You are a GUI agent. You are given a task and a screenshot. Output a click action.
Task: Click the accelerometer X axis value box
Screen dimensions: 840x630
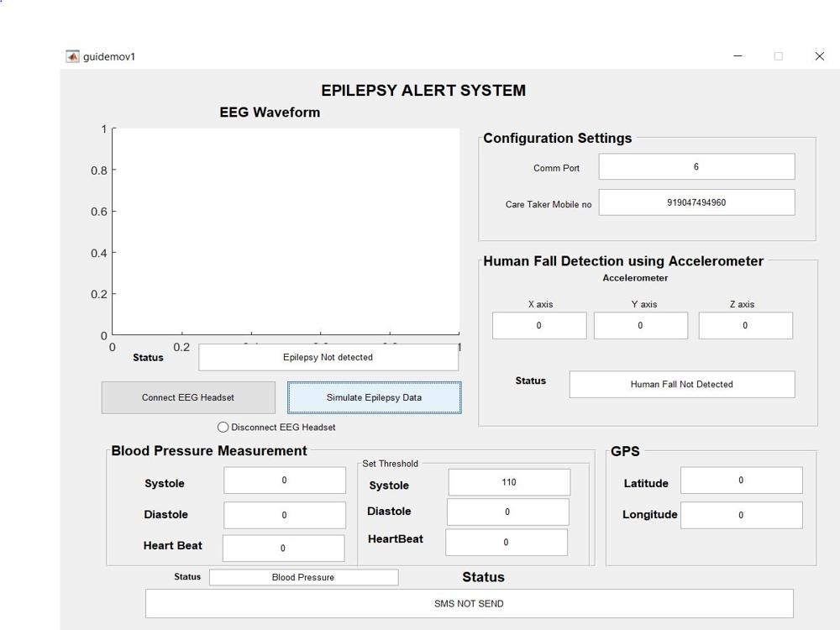(x=539, y=325)
